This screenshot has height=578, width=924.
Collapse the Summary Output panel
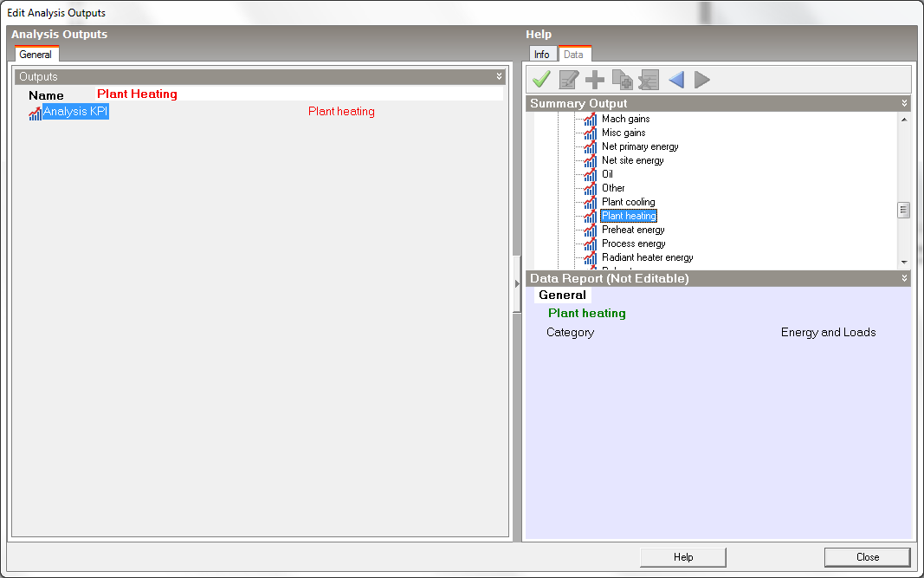[x=905, y=104]
